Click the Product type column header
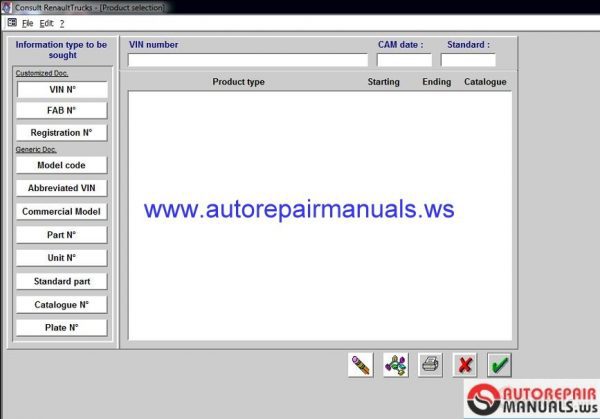The height and width of the screenshot is (419, 600). tap(238, 82)
